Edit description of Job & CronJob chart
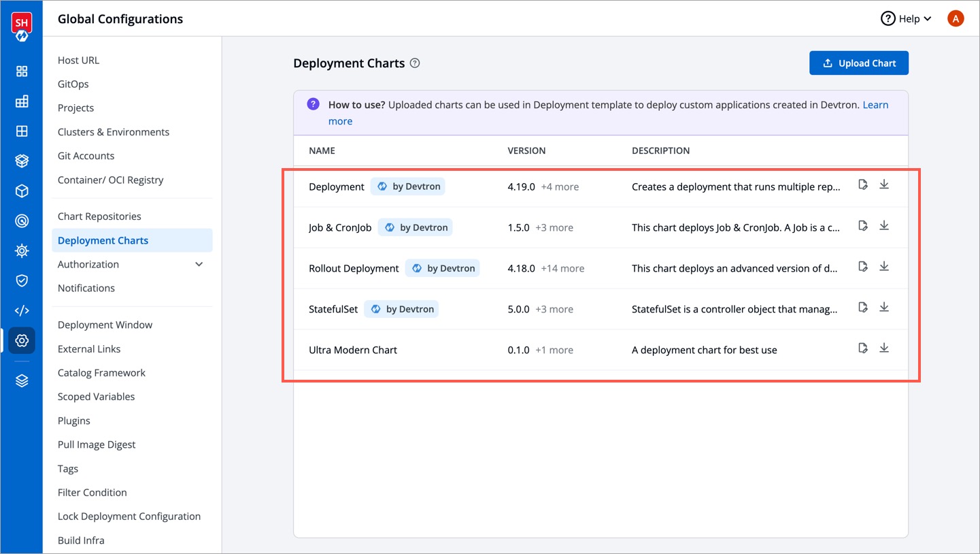980x554 pixels. [x=863, y=226]
